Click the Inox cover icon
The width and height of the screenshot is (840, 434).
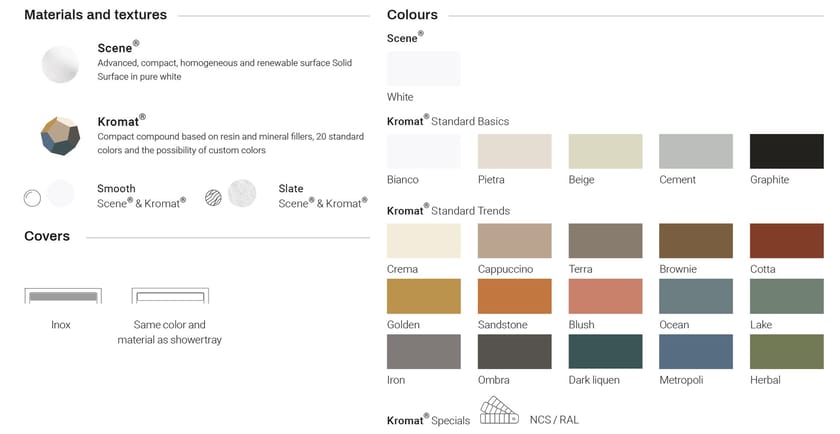(x=61, y=296)
